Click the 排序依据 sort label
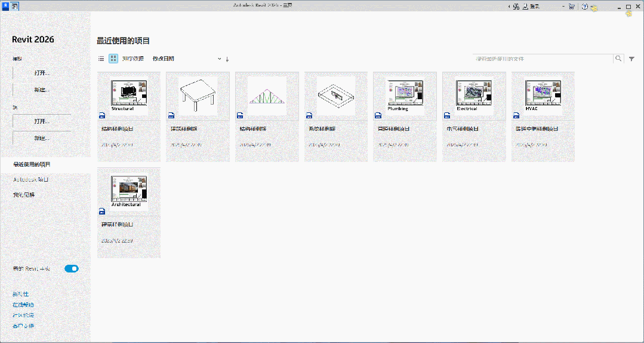The height and width of the screenshot is (343, 644). point(133,59)
